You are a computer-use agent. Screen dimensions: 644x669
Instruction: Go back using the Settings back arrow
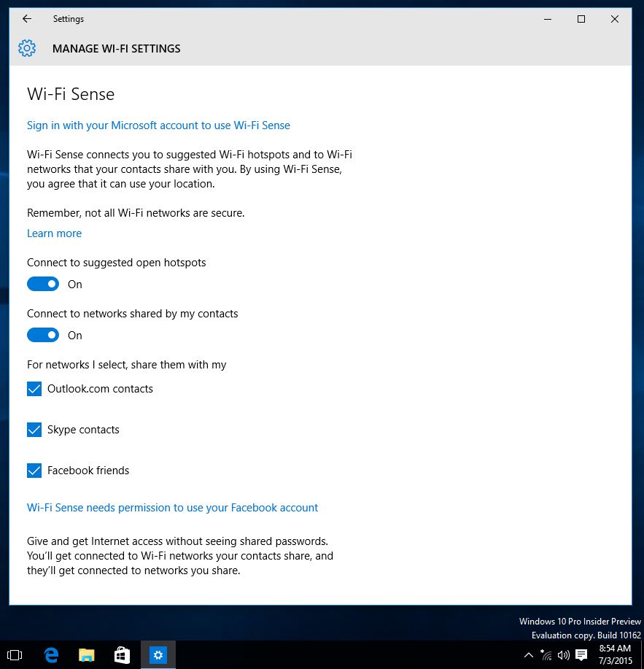pyautogui.click(x=27, y=19)
